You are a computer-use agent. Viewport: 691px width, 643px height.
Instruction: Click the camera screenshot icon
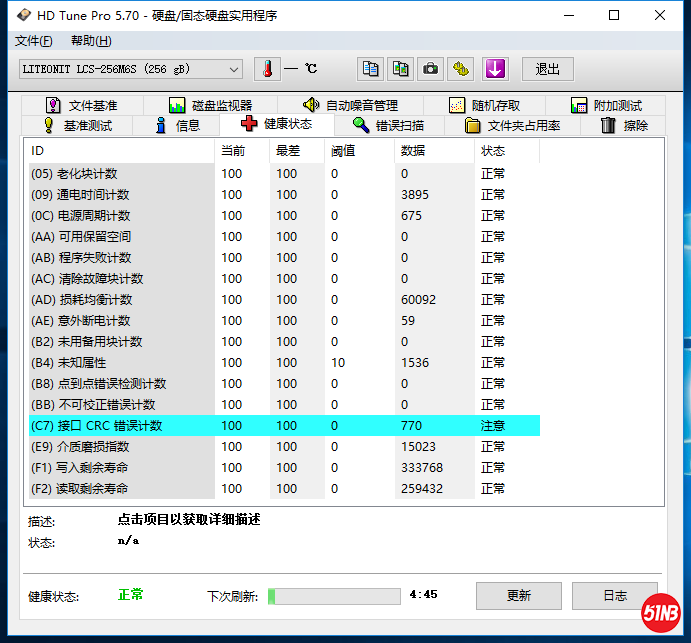click(x=430, y=69)
